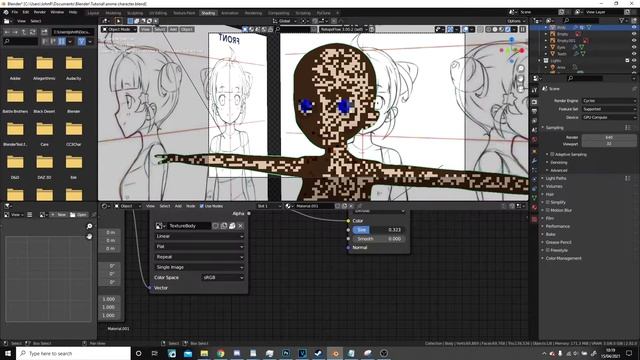Enable the Adaptive Sampling checkbox
640x360 pixels.
point(552,154)
